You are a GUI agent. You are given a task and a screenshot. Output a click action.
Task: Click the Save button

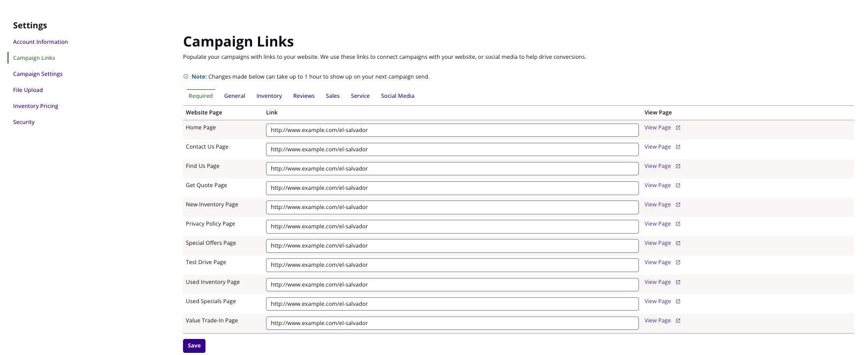click(x=194, y=346)
